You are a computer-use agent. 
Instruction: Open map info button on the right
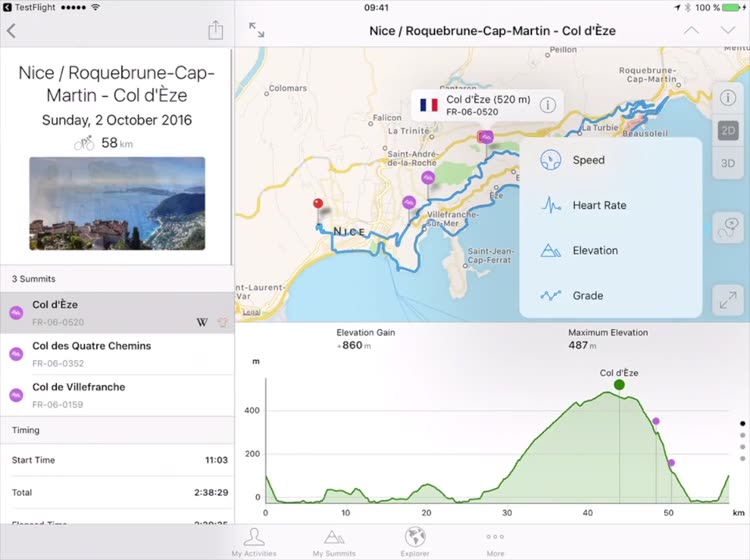point(728,98)
